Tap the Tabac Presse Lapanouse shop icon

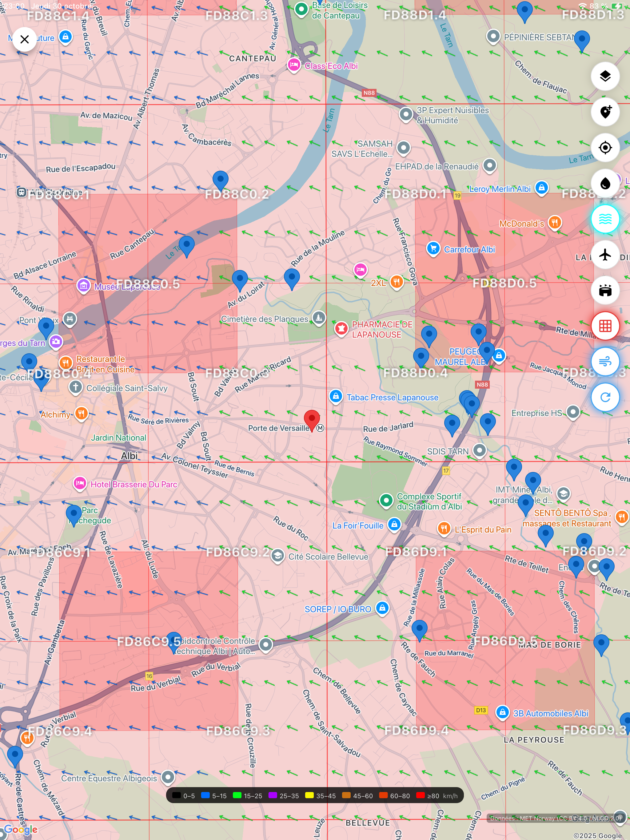[336, 397]
